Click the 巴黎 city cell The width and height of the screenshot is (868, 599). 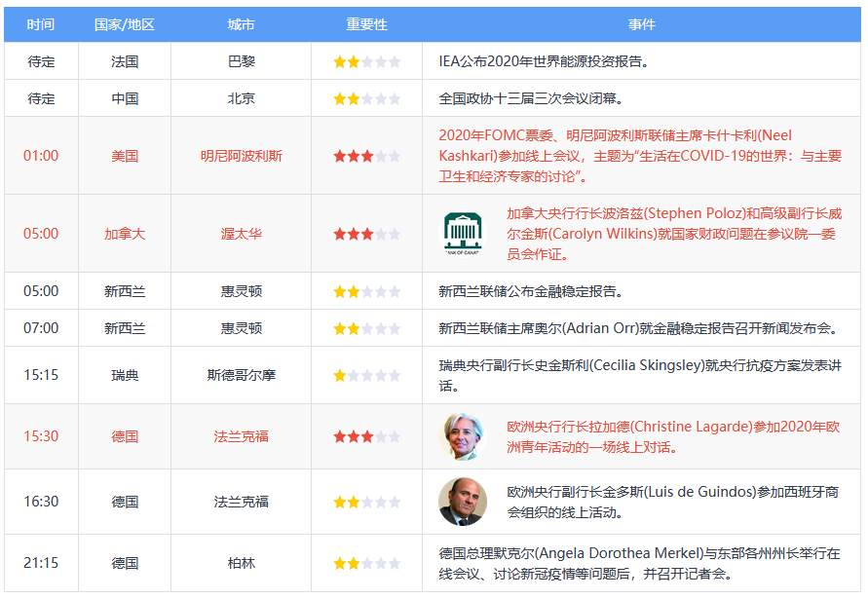coord(241,61)
